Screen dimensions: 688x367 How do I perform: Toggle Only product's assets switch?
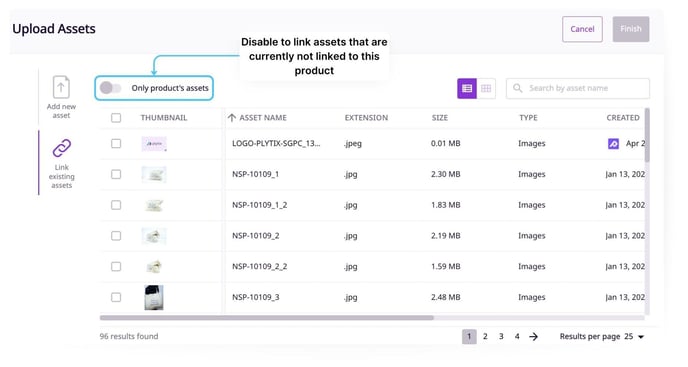[110, 88]
